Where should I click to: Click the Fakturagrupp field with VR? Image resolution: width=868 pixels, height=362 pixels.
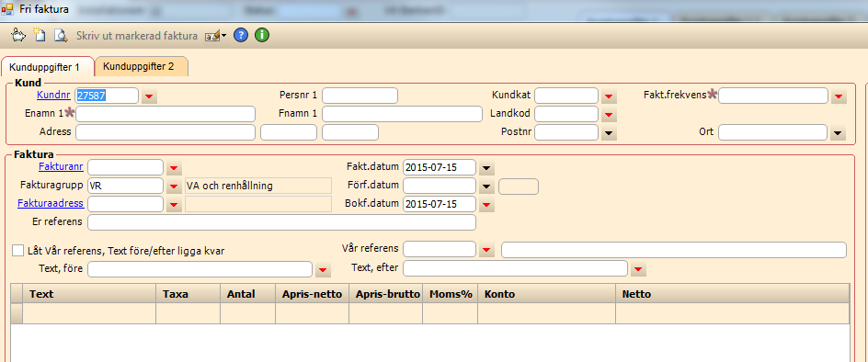click(126, 186)
